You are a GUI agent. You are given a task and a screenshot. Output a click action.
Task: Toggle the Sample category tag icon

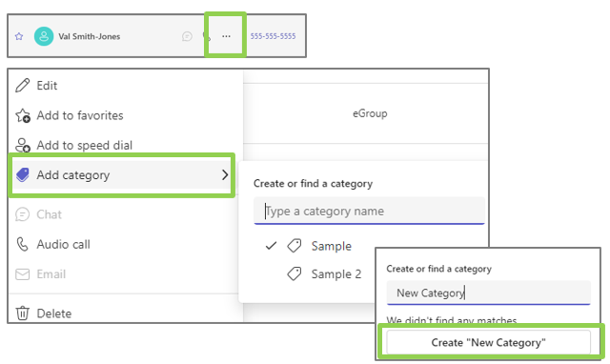pos(295,246)
